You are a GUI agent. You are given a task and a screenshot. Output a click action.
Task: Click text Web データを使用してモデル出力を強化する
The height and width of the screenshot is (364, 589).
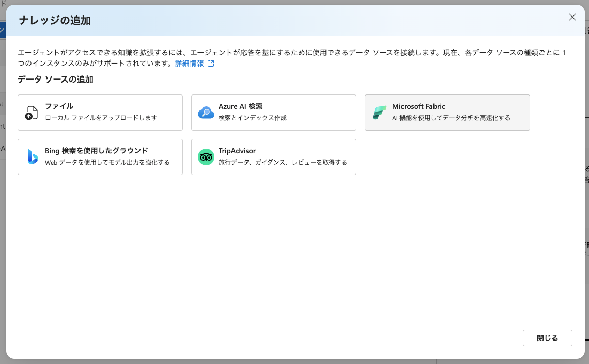(x=107, y=162)
